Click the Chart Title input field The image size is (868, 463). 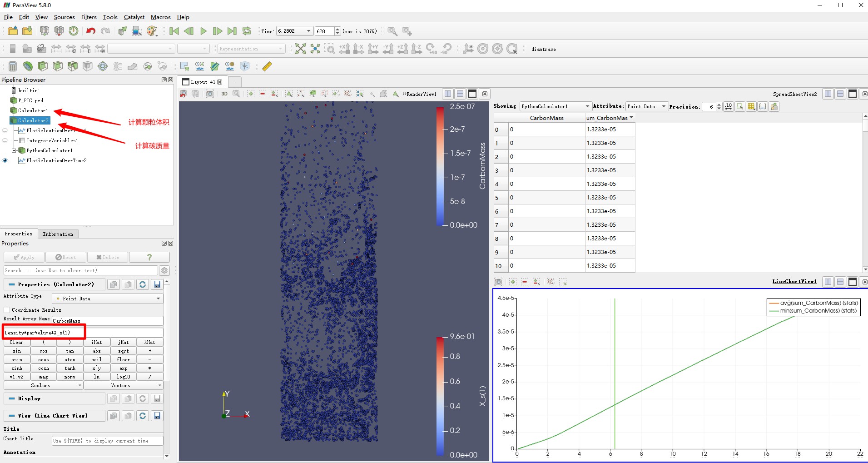pyautogui.click(x=107, y=441)
